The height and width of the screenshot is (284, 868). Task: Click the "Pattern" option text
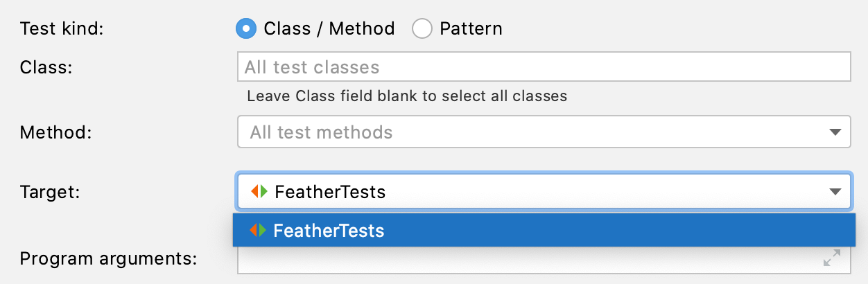471,28
